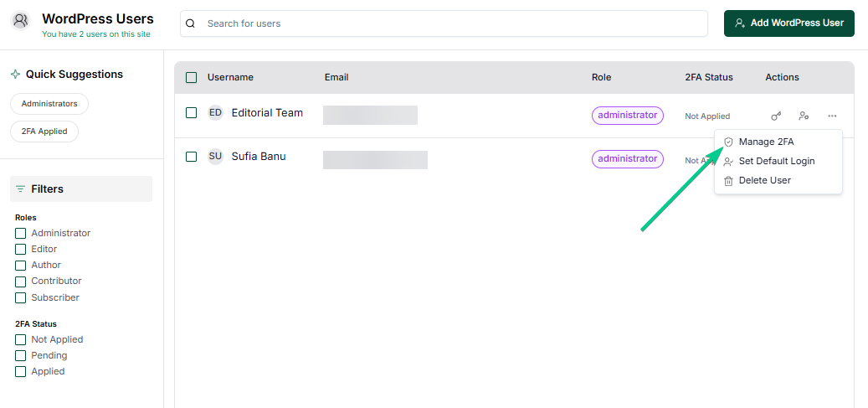Focus the Search for users field
This screenshot has height=408, width=868.
tap(452, 23)
